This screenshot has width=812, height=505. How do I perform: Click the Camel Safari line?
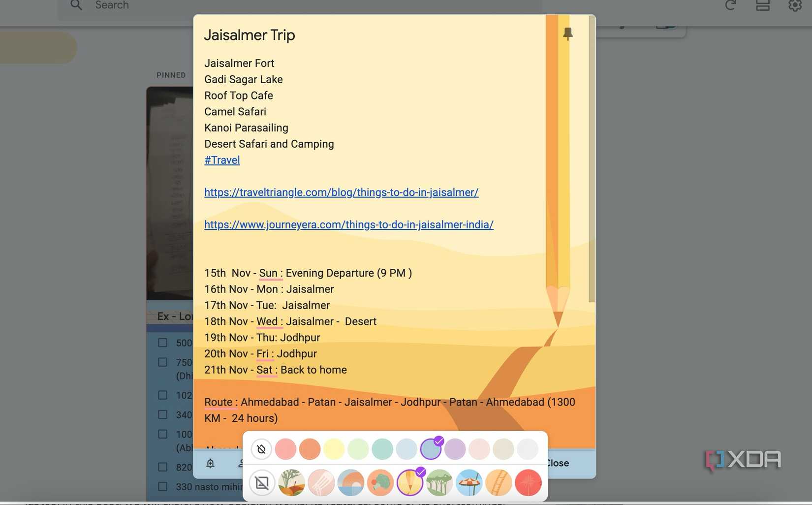(x=235, y=112)
